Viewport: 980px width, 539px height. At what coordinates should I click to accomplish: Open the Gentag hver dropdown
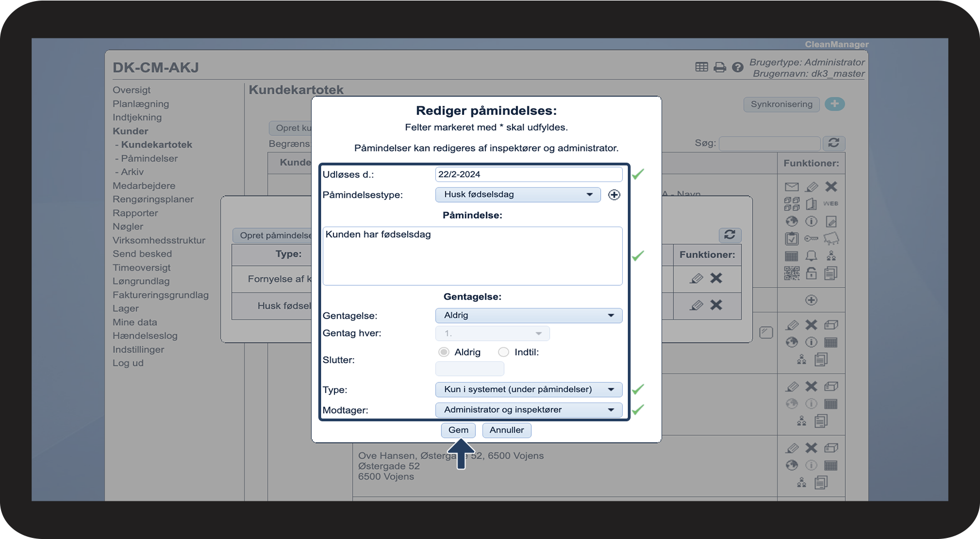492,334
